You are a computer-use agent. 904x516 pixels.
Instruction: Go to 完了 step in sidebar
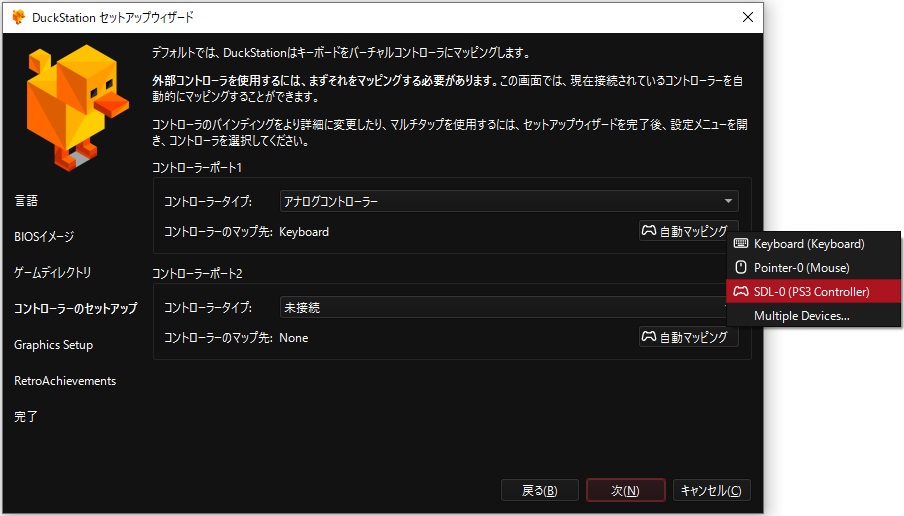[x=26, y=416]
